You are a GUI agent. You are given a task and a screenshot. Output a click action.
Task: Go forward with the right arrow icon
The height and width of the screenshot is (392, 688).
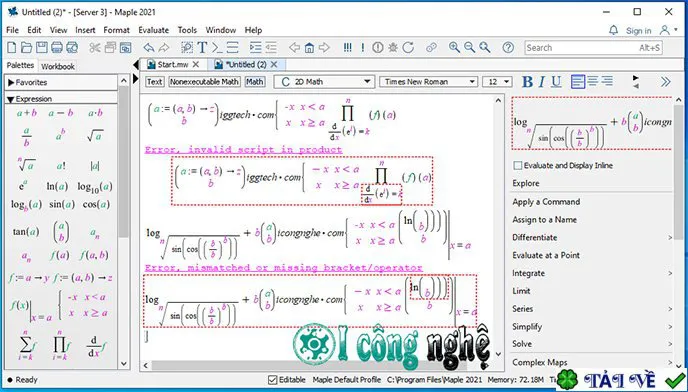[x=324, y=47]
